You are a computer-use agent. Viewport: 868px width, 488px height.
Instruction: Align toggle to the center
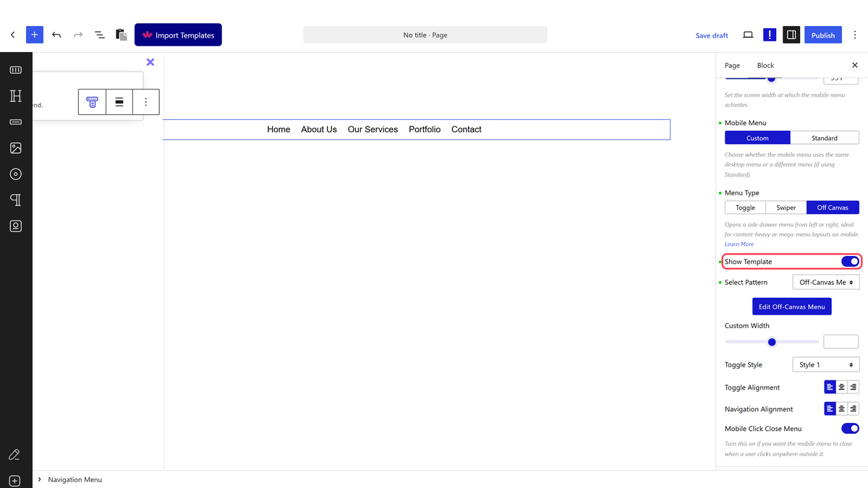click(x=841, y=388)
